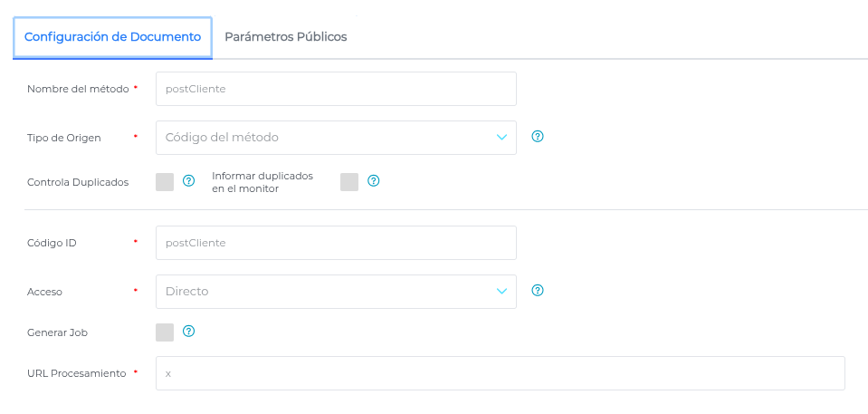Screen dimensions: 868x414
Task: Open help tooltip icon for Generar Job
Action: coord(189,332)
